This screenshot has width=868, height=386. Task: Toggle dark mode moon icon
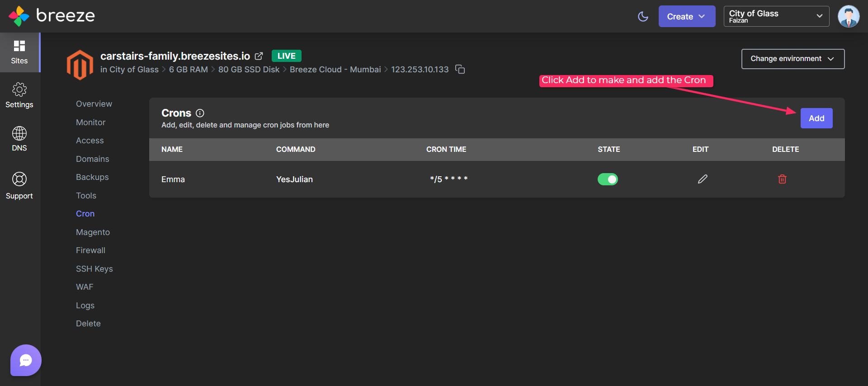pos(643,16)
